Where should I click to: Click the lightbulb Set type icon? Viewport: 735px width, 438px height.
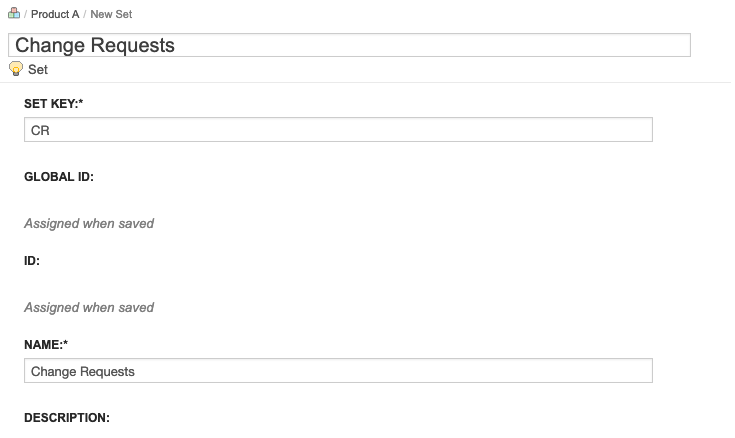16,69
